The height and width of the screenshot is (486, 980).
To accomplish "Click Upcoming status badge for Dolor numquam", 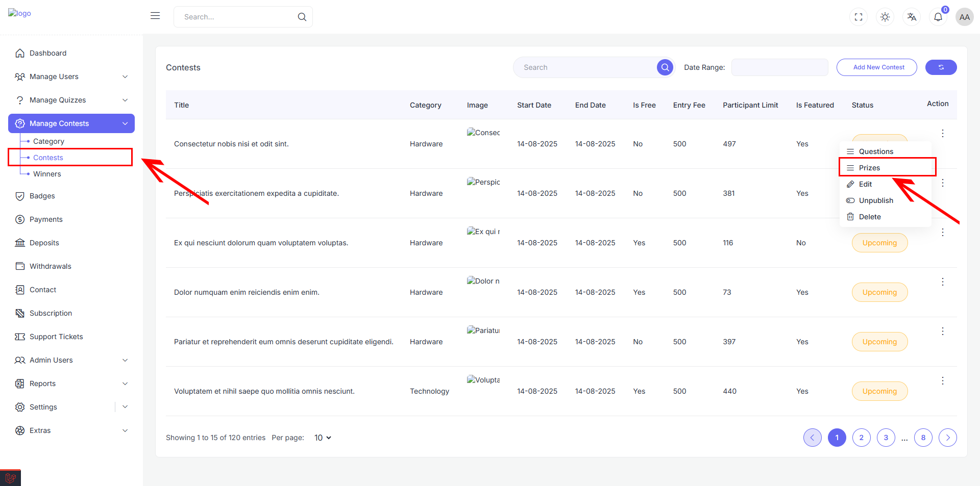I will click(x=879, y=292).
